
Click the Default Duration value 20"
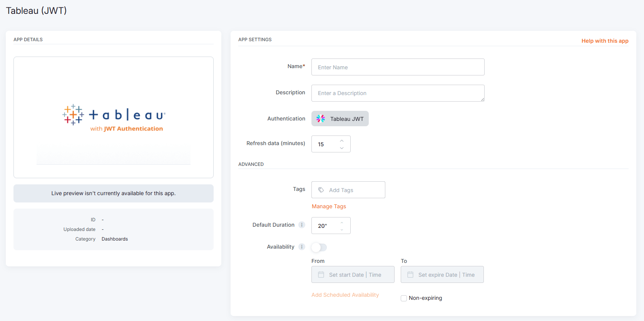coord(323,226)
